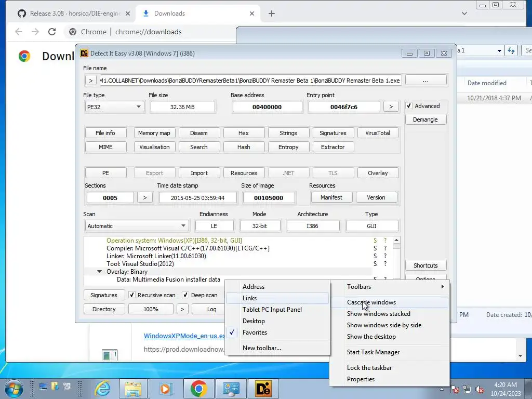Choose Show windows stacked

click(389, 314)
